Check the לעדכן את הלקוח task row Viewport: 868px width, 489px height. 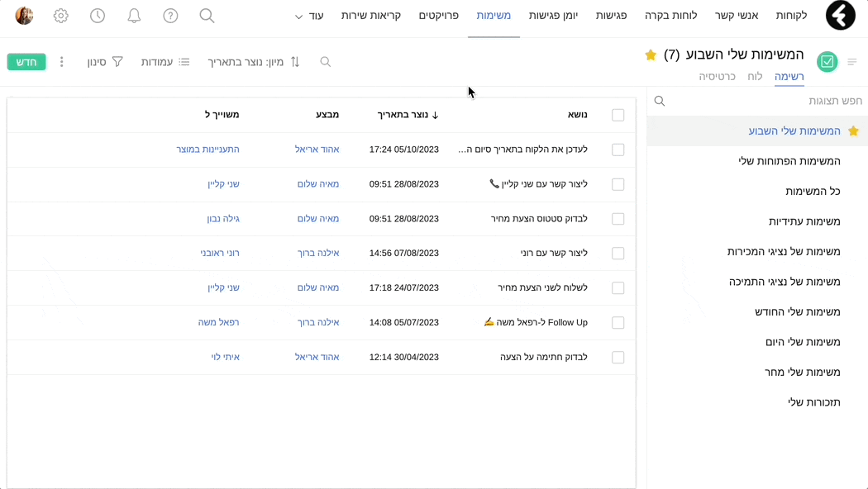618,150
